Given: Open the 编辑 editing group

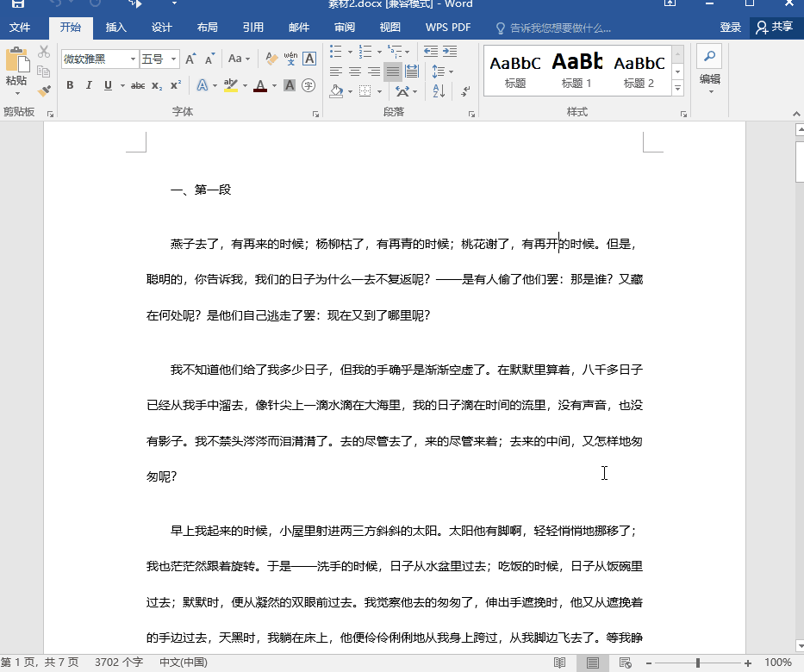Looking at the screenshot, I should coord(710,71).
